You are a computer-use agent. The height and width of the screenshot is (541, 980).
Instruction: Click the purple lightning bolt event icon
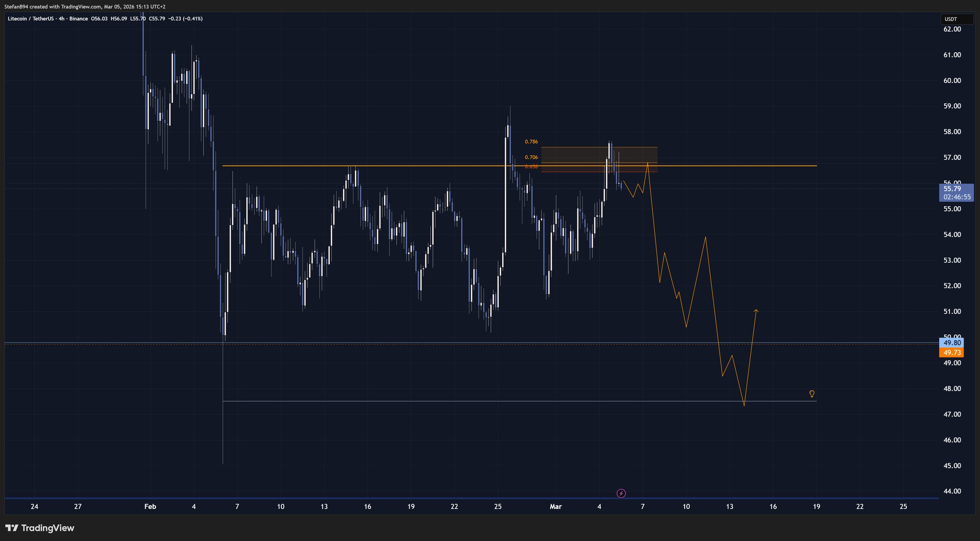(x=621, y=493)
